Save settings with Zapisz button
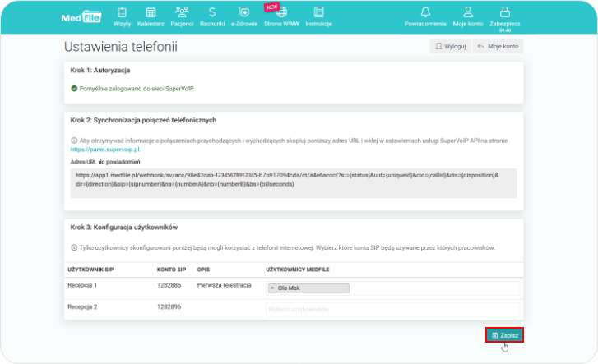Image resolution: width=598 pixels, height=364 pixels. 503,335
